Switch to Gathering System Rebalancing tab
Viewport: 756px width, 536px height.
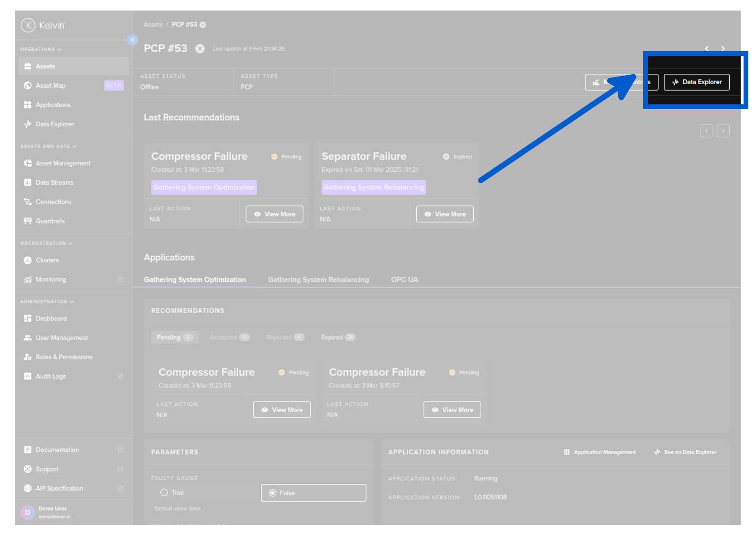pos(318,279)
